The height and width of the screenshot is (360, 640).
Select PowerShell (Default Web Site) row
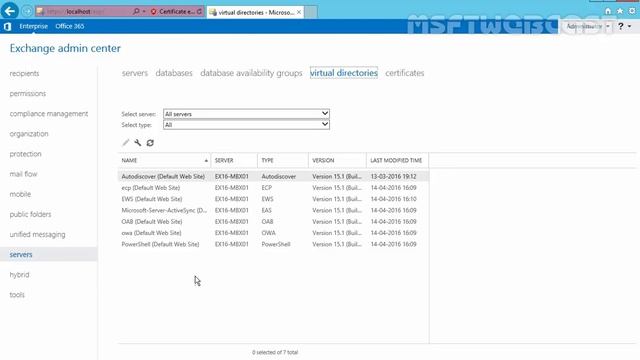point(273,244)
